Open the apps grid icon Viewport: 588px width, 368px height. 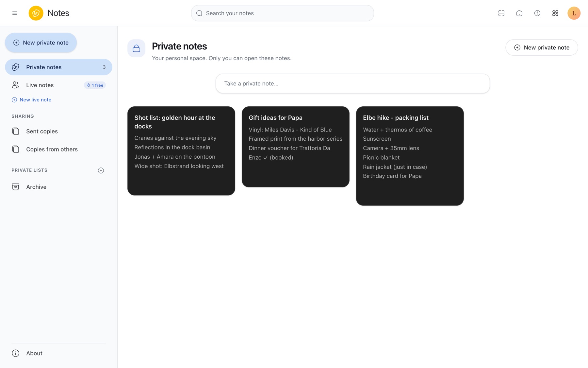(x=555, y=13)
